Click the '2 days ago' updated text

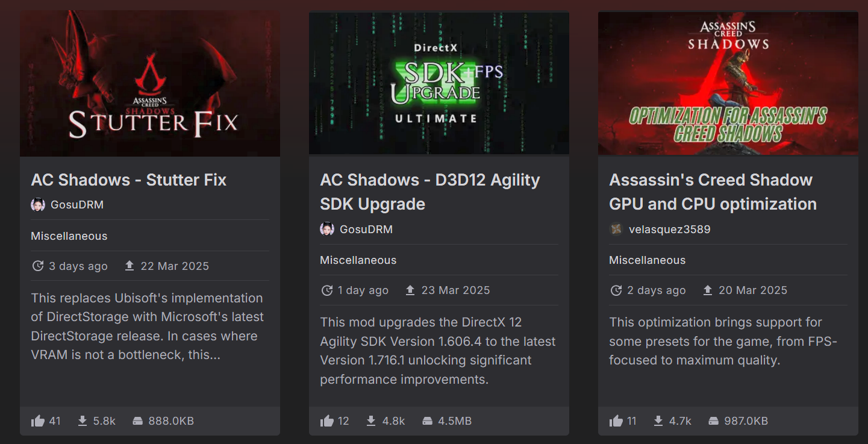tap(657, 290)
